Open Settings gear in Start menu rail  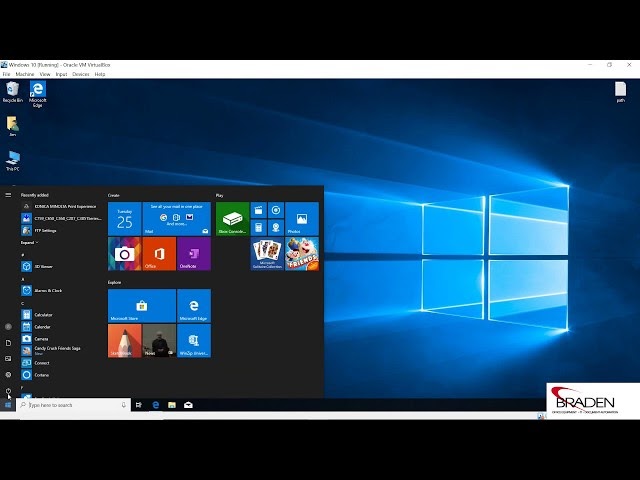coord(8,375)
